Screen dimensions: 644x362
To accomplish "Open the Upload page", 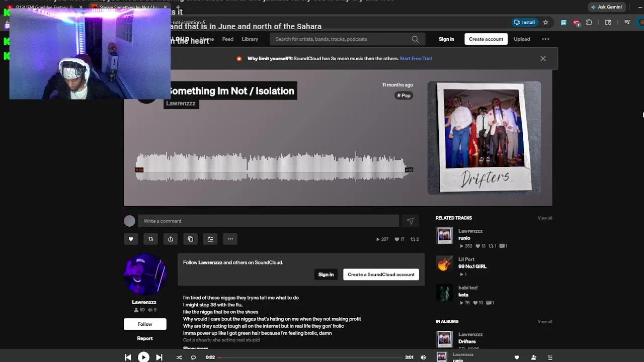I will click(x=522, y=39).
